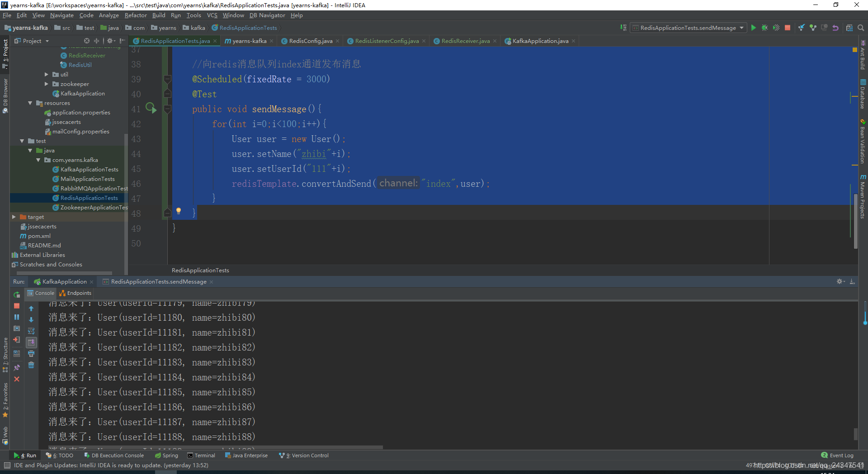Toggle the Bean Validation side panel
The height and width of the screenshot is (474, 868).
point(863,141)
